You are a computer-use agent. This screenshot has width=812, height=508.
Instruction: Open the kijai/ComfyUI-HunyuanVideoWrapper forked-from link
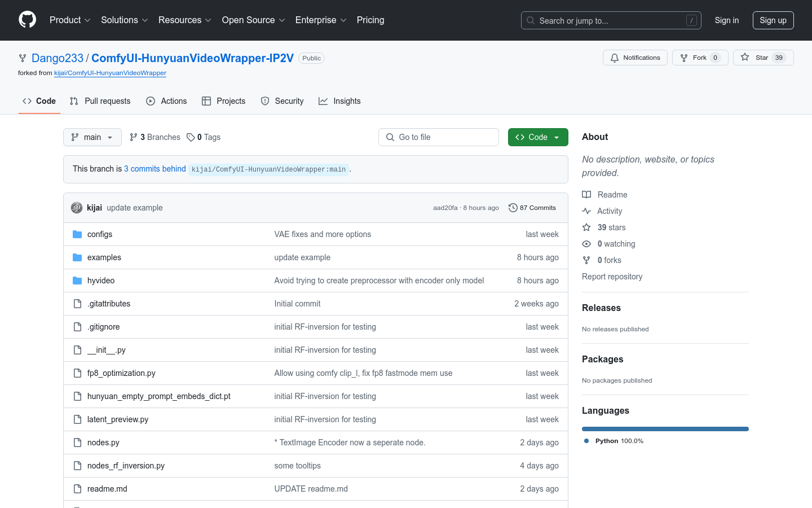point(110,73)
